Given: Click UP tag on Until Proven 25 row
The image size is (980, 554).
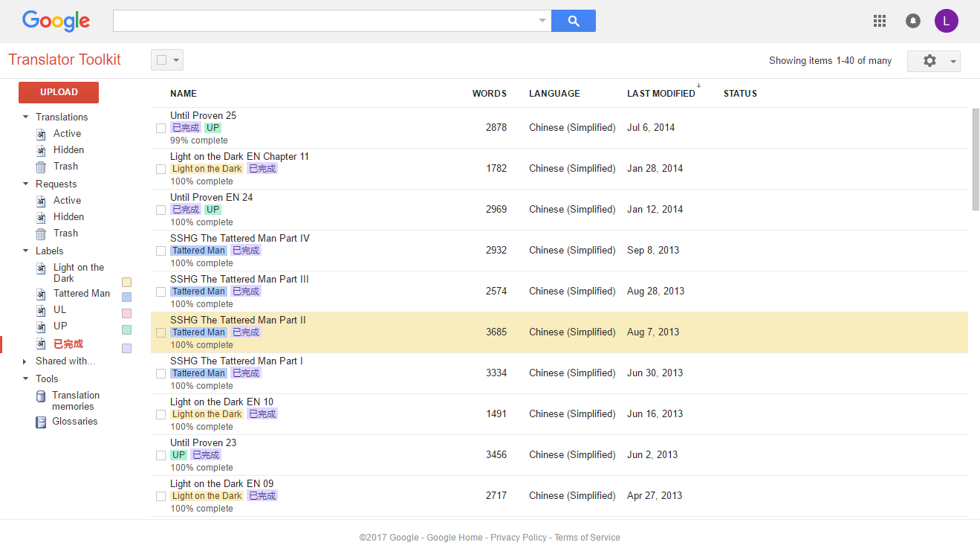Looking at the screenshot, I should (213, 128).
